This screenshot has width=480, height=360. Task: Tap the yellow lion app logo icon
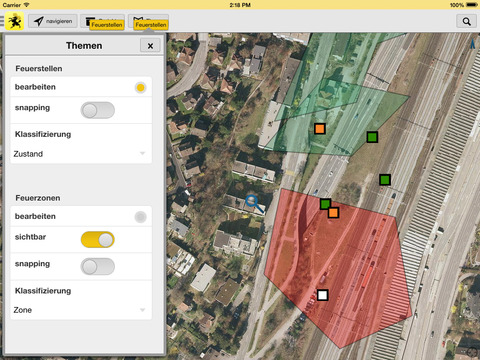(x=14, y=21)
